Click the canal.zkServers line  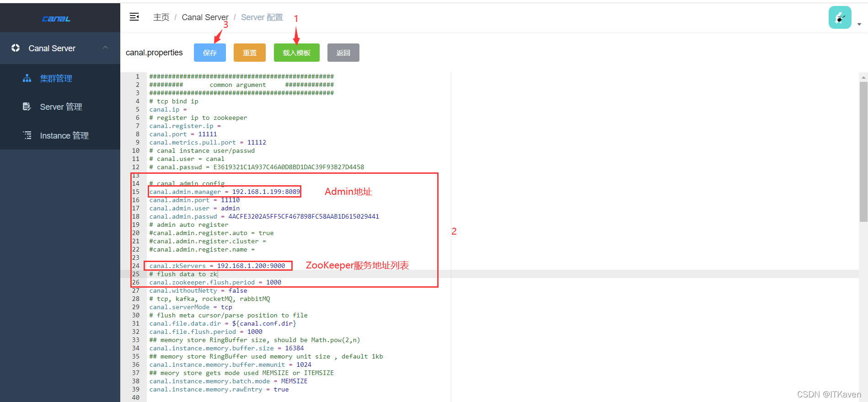217,266
